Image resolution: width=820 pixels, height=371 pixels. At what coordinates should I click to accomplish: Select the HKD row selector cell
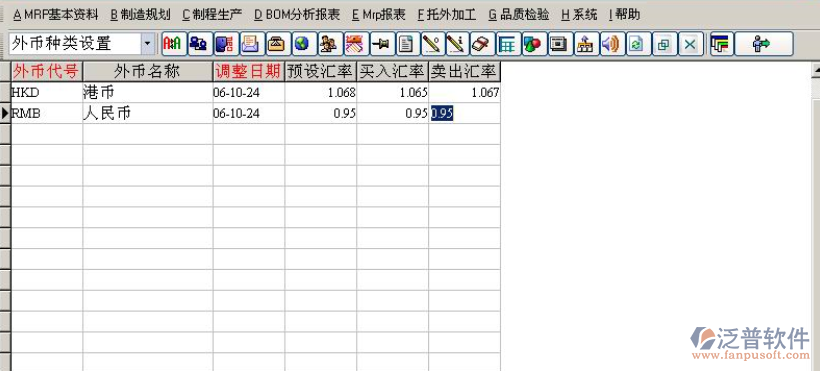(x=5, y=93)
